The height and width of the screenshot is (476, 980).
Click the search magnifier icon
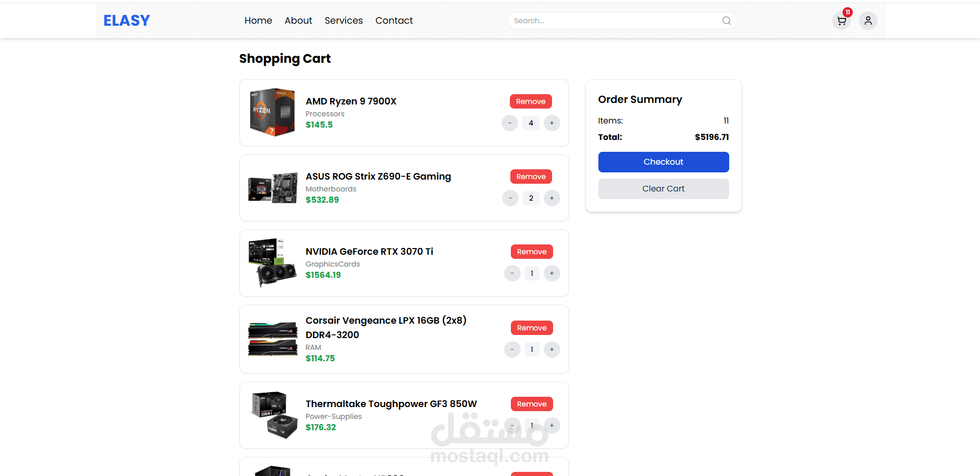click(727, 21)
